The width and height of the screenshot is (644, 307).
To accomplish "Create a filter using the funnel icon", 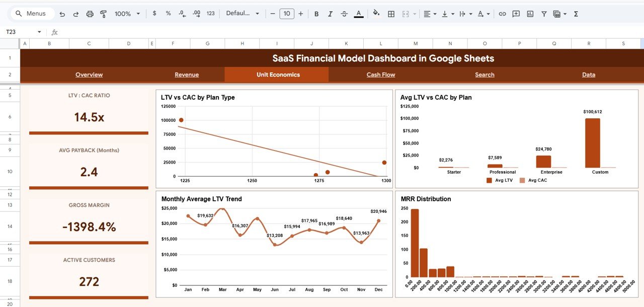I will [x=544, y=14].
